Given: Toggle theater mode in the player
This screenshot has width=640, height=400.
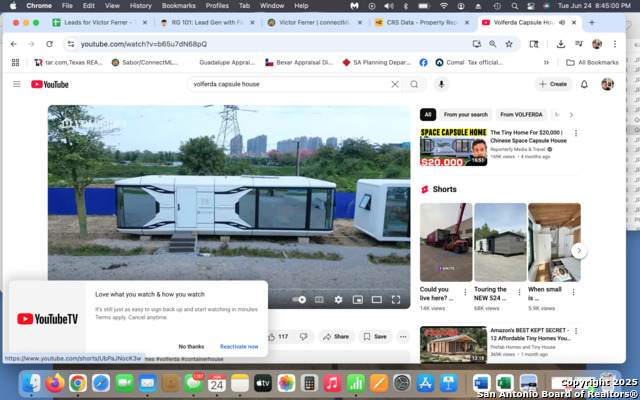Looking at the screenshot, I should coord(377,299).
